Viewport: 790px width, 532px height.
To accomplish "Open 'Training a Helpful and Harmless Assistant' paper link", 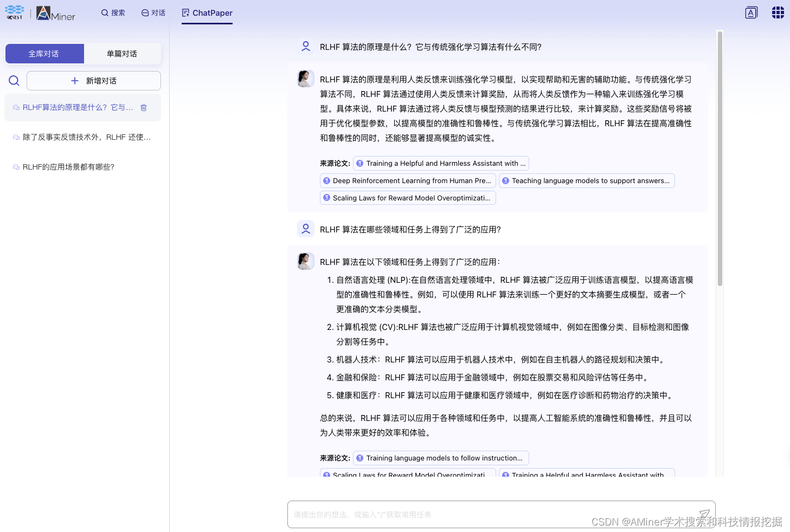I will pos(440,163).
